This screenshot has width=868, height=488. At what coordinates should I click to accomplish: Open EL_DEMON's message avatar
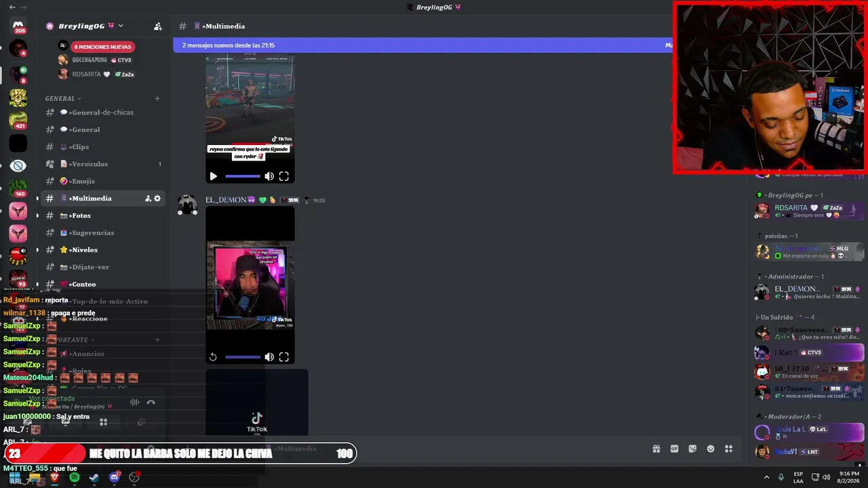(x=187, y=205)
